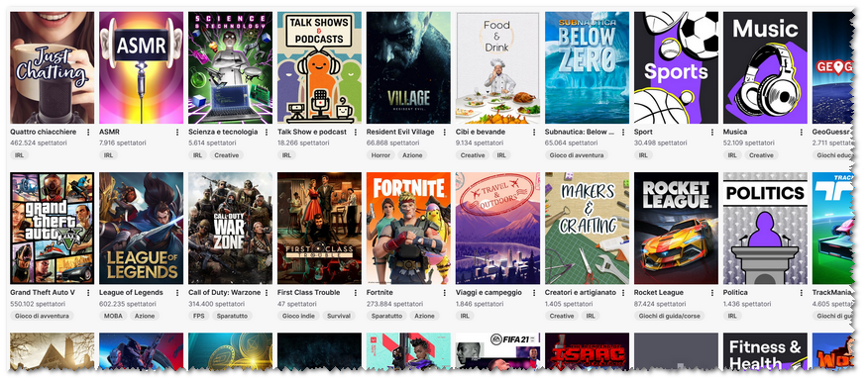This screenshot has height=384, width=868.
Task: Open the Talk Shows & Podcasts cover
Action: coord(319,67)
